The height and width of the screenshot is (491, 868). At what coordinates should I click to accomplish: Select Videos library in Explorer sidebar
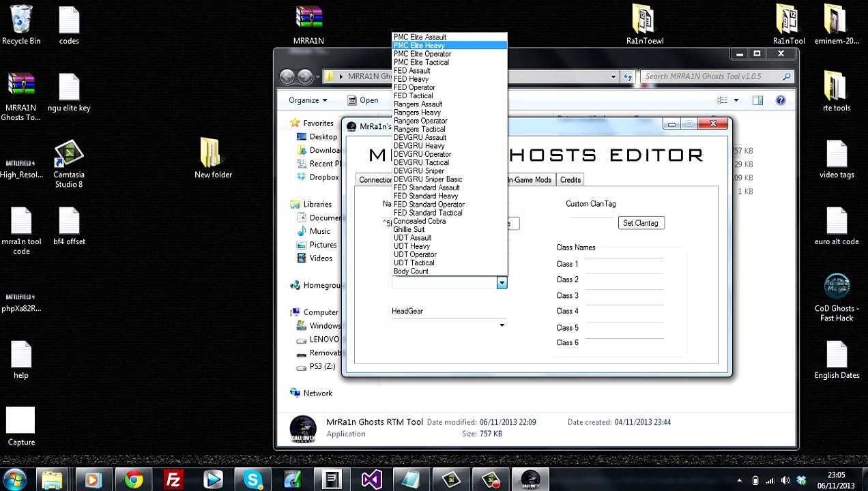tap(315, 258)
